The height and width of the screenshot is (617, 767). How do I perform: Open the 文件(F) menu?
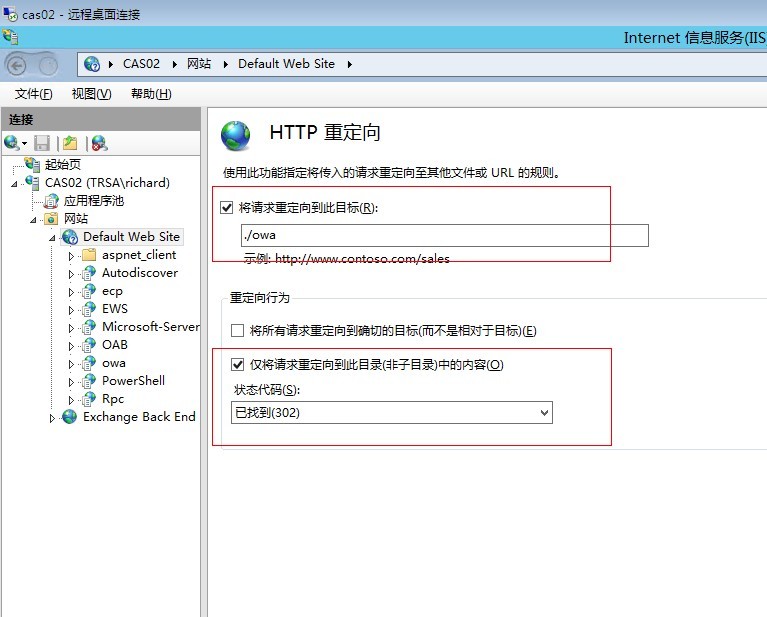tap(33, 93)
